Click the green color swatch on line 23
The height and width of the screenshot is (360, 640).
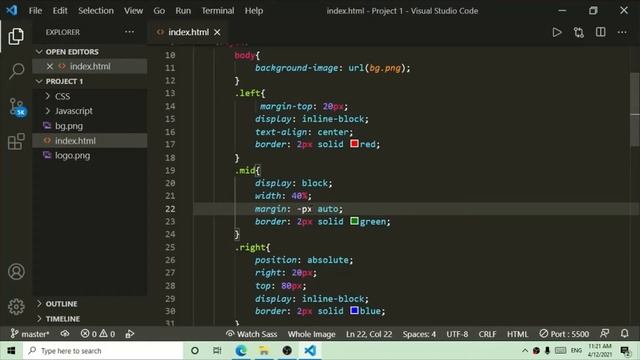[x=354, y=221]
